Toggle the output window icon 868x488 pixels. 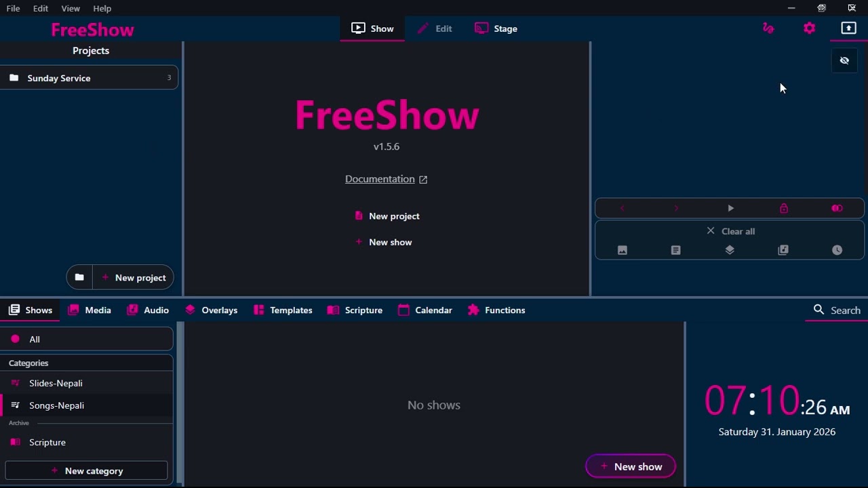(848, 28)
